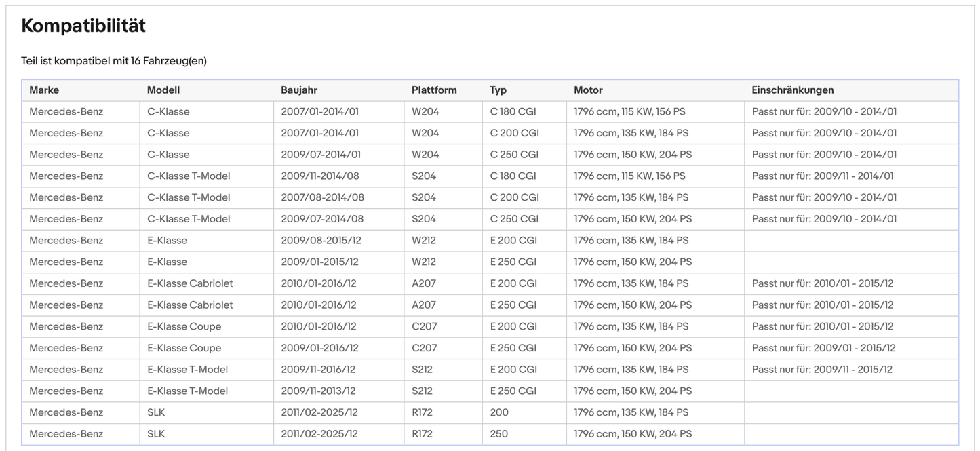Click the Marke column header
The image size is (980, 451).
44,90
